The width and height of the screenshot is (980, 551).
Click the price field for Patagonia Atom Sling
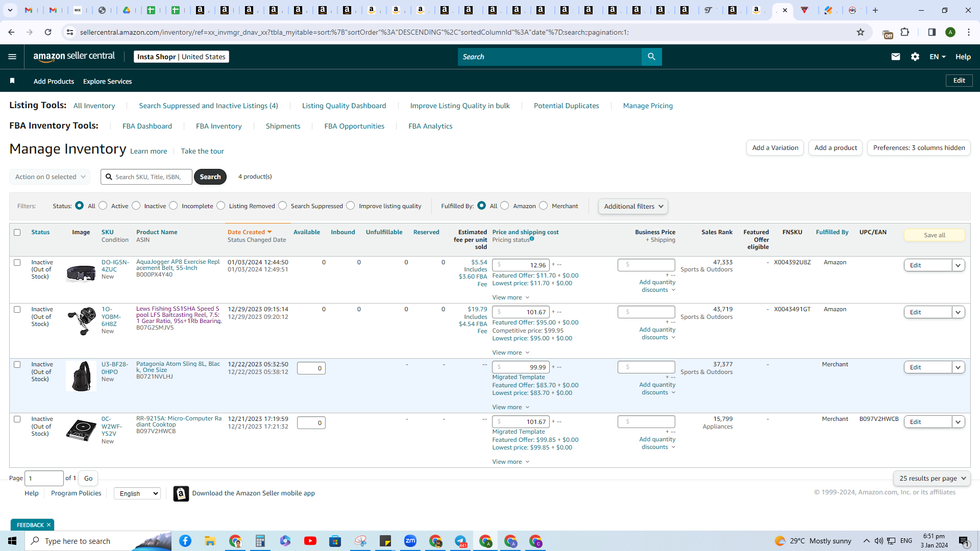click(521, 367)
